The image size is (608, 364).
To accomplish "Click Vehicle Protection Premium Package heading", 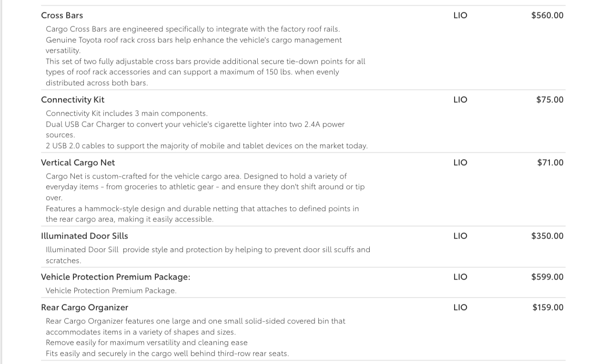I will pos(115,277).
